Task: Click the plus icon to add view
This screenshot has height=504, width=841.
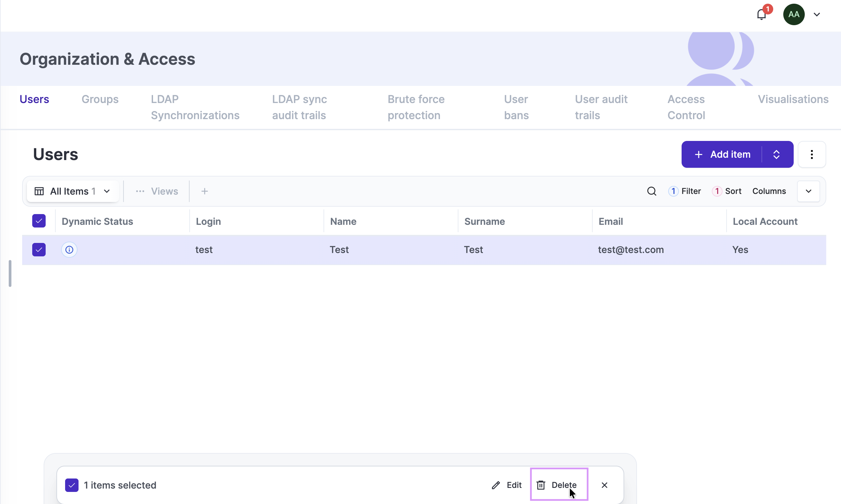Action: [204, 191]
